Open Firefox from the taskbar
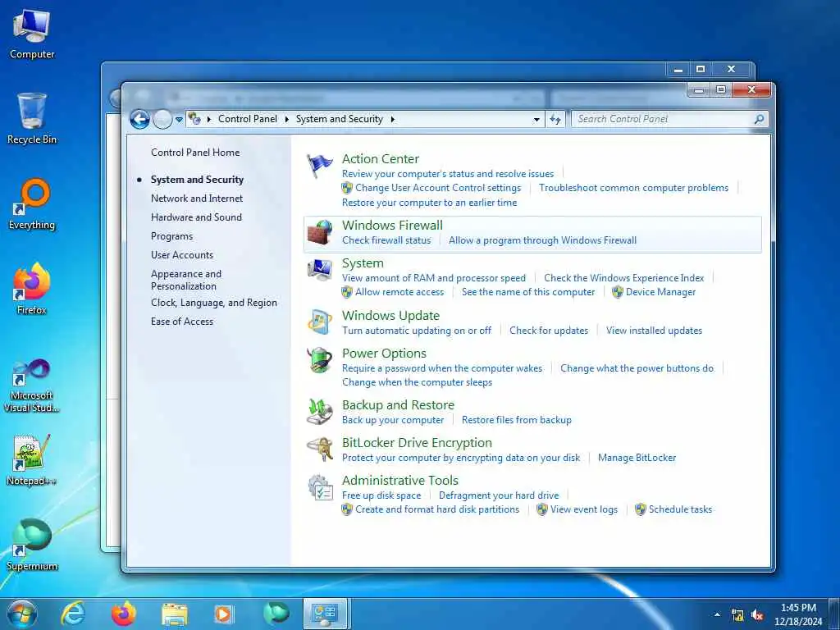The image size is (840, 630). point(124,614)
